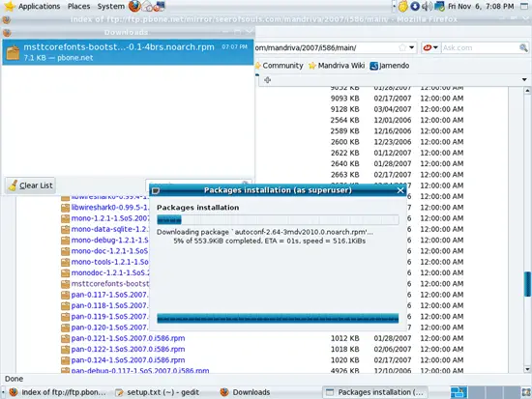Open the monodoc-1.2.1 link

point(110,272)
